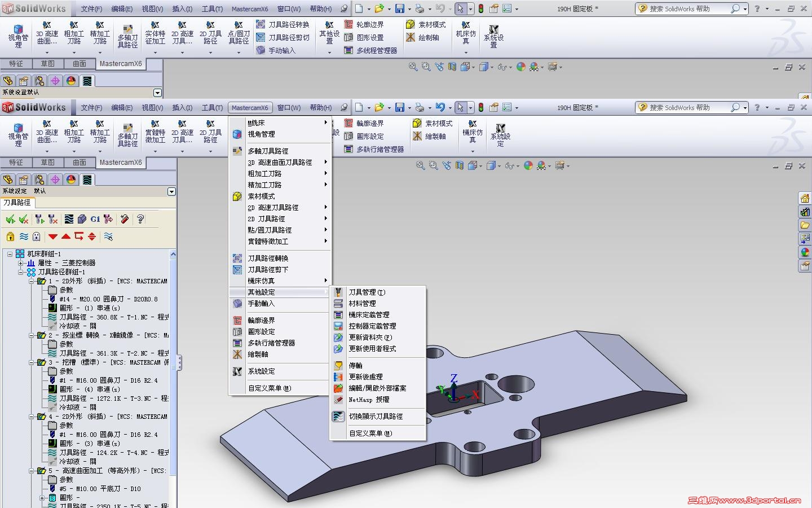Toggle locking with the padlock icon
Viewport: 812px width, 508px height.
click(10, 237)
